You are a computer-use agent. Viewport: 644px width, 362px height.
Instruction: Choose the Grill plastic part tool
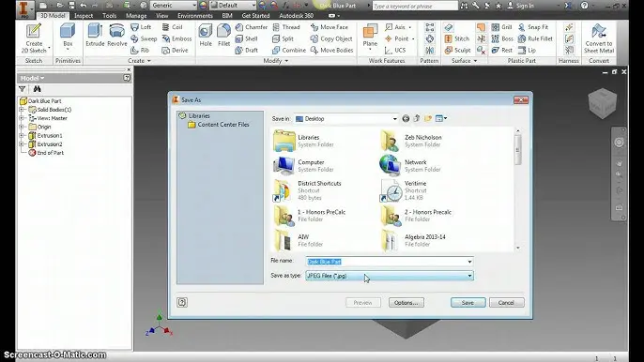(501, 27)
